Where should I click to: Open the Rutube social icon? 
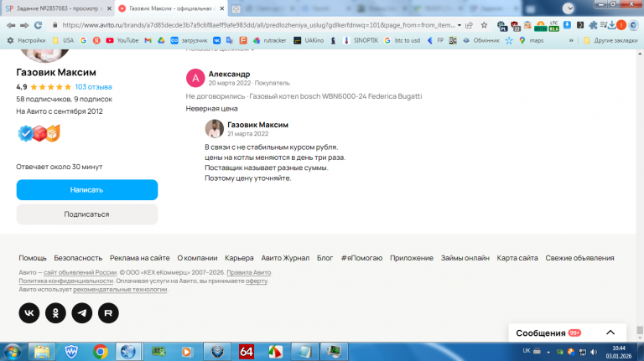click(x=108, y=313)
